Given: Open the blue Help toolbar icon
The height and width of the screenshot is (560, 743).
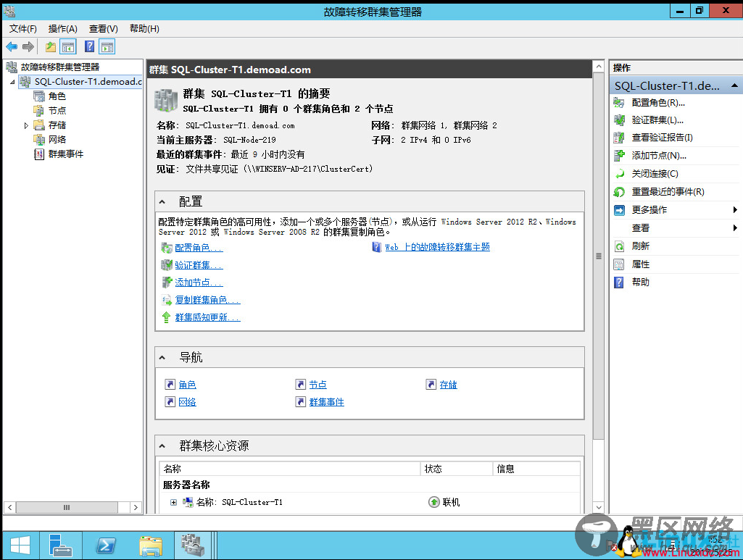Looking at the screenshot, I should (x=89, y=46).
